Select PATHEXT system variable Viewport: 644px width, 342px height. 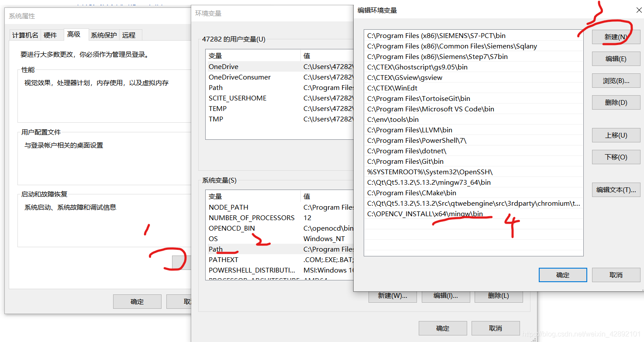[279, 260]
